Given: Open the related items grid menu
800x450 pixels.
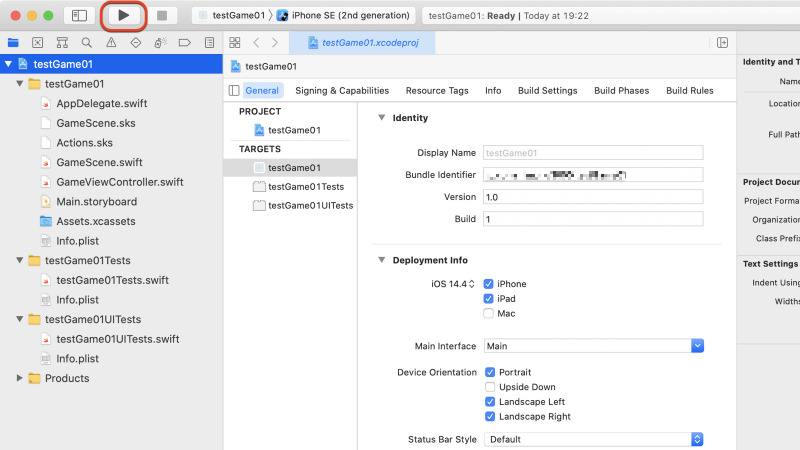Looking at the screenshot, I should [x=235, y=43].
